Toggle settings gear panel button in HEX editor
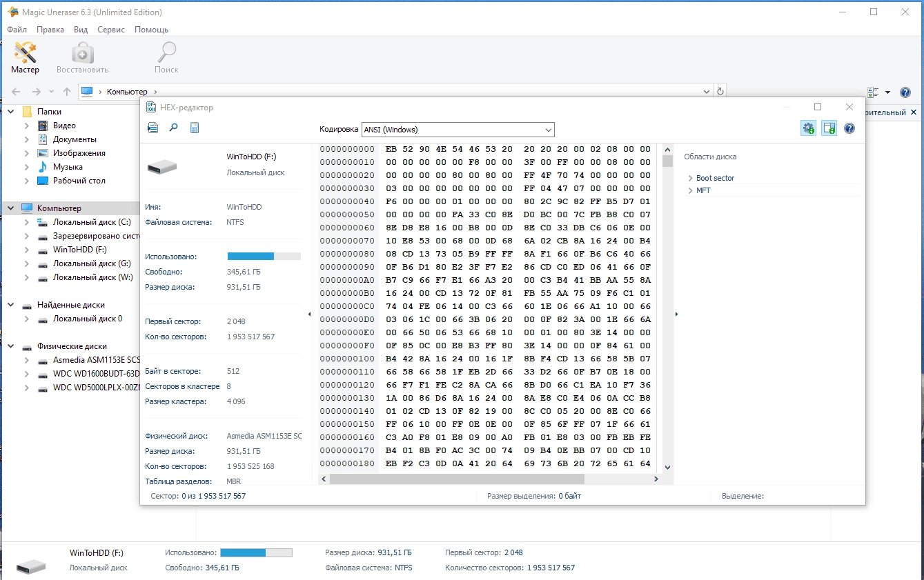The image size is (924, 580). click(808, 128)
